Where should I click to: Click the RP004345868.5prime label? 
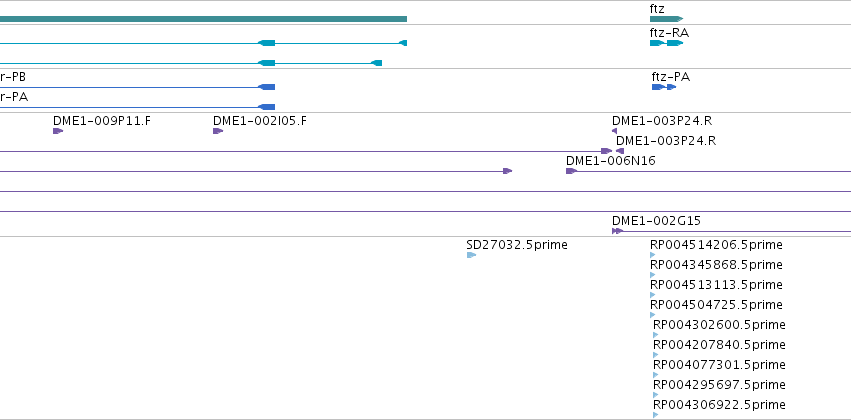716,265
